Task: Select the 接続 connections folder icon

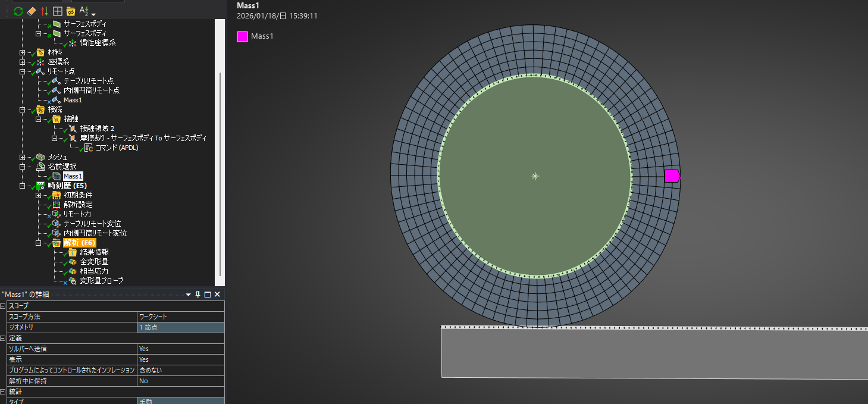Action: 40,109
